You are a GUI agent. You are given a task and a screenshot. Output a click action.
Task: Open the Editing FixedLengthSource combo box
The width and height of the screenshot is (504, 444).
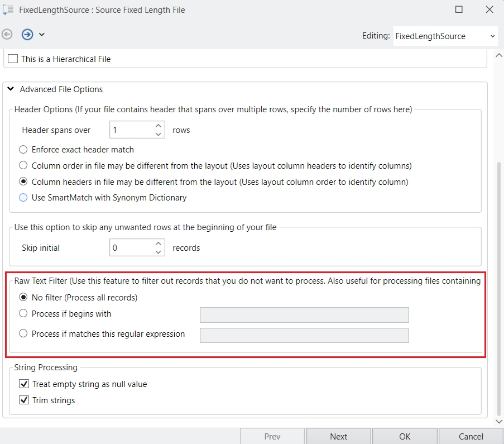pos(445,36)
